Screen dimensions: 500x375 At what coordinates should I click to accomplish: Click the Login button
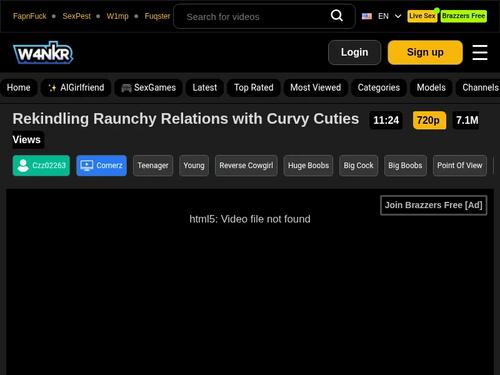tap(354, 52)
